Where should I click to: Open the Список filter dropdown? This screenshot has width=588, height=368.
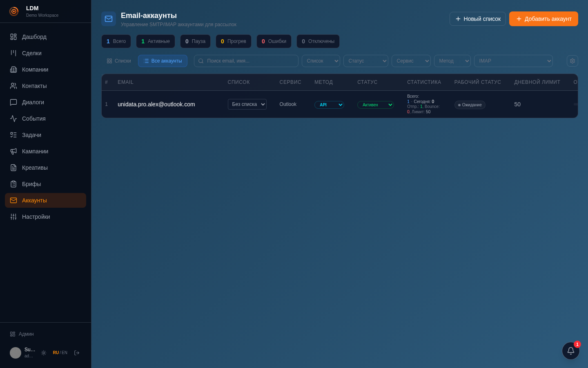(x=321, y=61)
